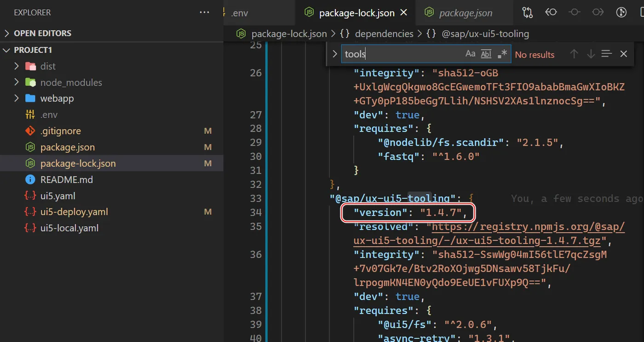Click the No results label in find widget
The width and height of the screenshot is (644, 342).
[535, 54]
